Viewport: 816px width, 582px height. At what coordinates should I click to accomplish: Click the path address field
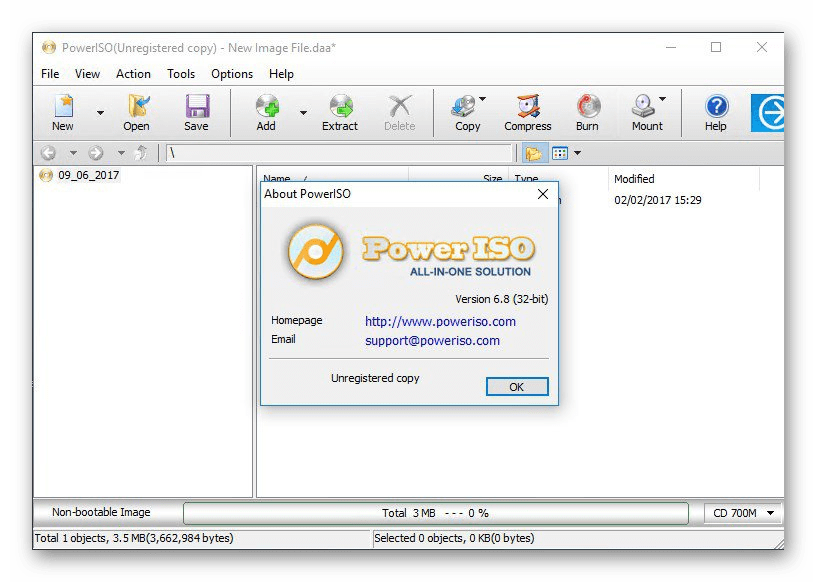[339, 153]
